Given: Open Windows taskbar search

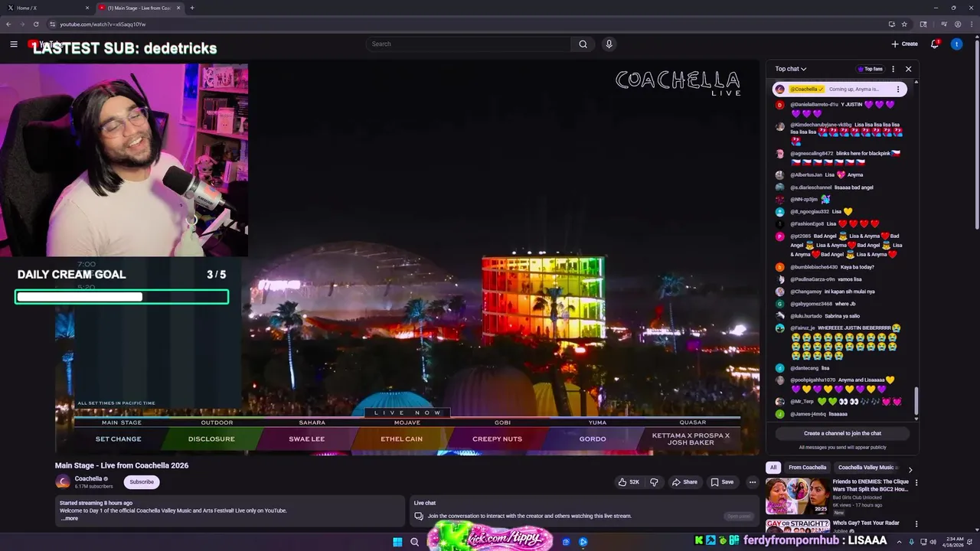Looking at the screenshot, I should 414,542.
